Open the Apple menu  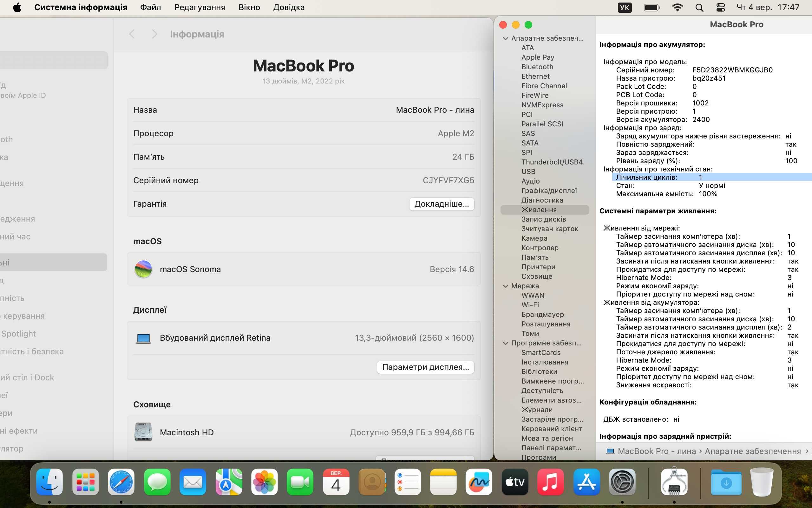(17, 7)
